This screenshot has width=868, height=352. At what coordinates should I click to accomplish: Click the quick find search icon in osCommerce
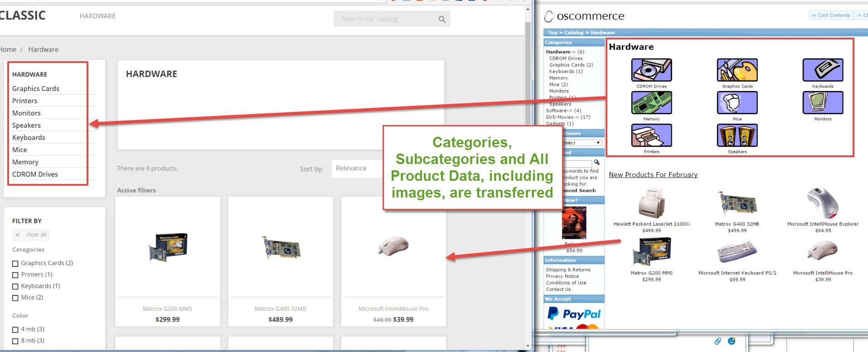pyautogui.click(x=597, y=162)
